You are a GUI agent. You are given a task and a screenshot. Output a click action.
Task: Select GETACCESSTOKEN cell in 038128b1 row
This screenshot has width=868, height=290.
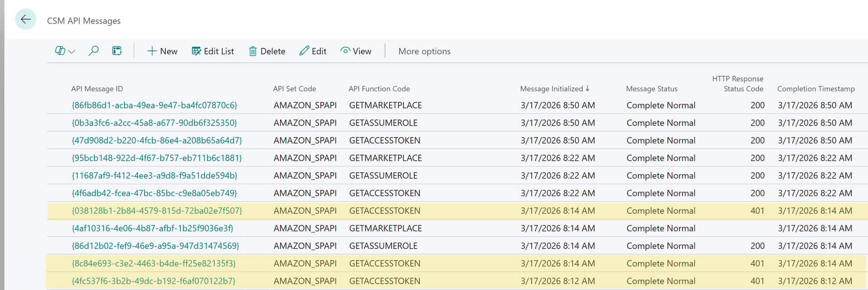click(385, 211)
